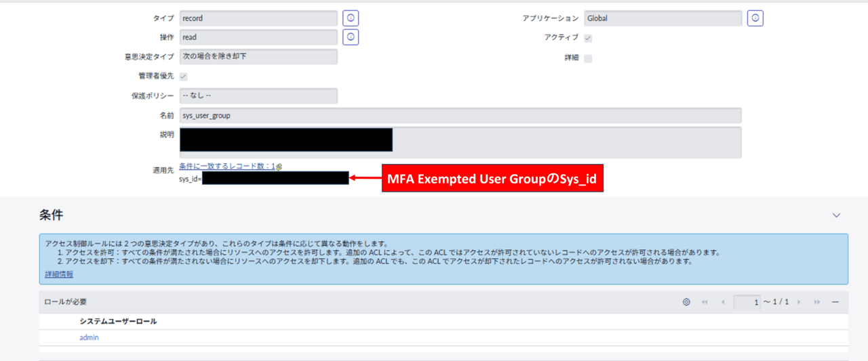Open gear settings for ロールが必要 list

686,302
